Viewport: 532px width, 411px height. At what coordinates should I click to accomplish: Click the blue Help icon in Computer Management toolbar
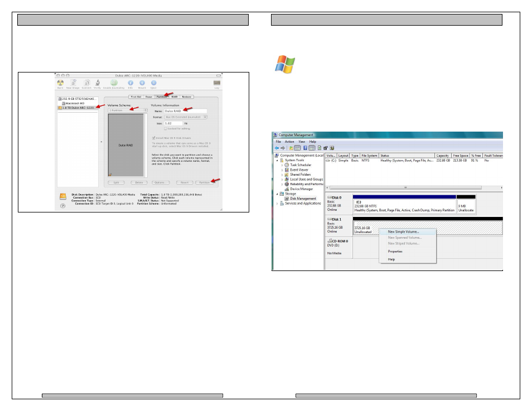coord(305,148)
